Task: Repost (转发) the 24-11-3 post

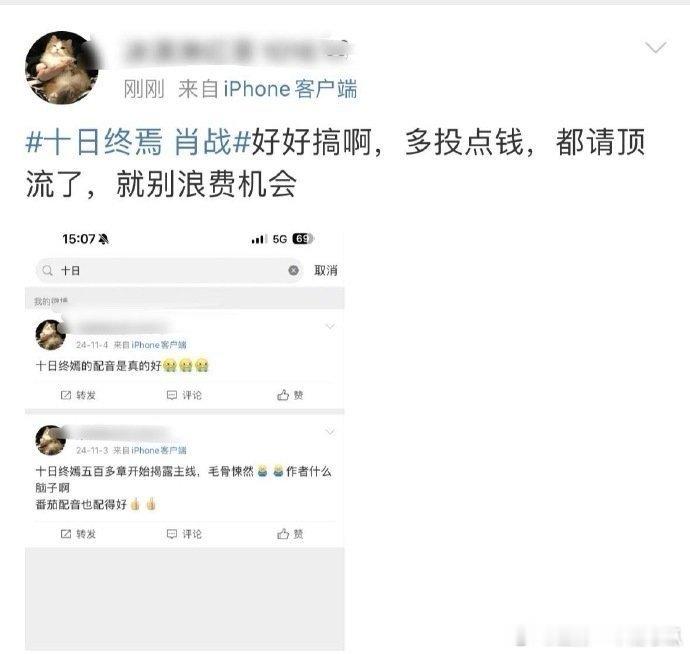Action: 78,534
